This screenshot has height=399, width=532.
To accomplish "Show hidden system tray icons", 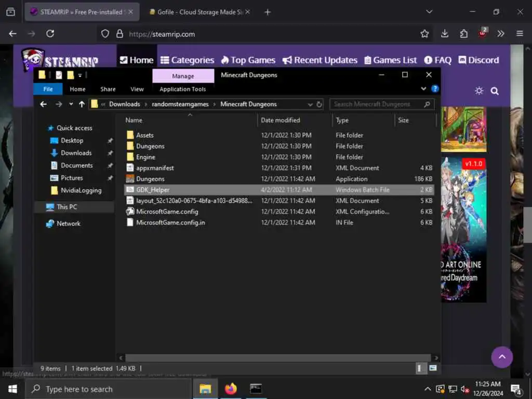I will click(428, 389).
